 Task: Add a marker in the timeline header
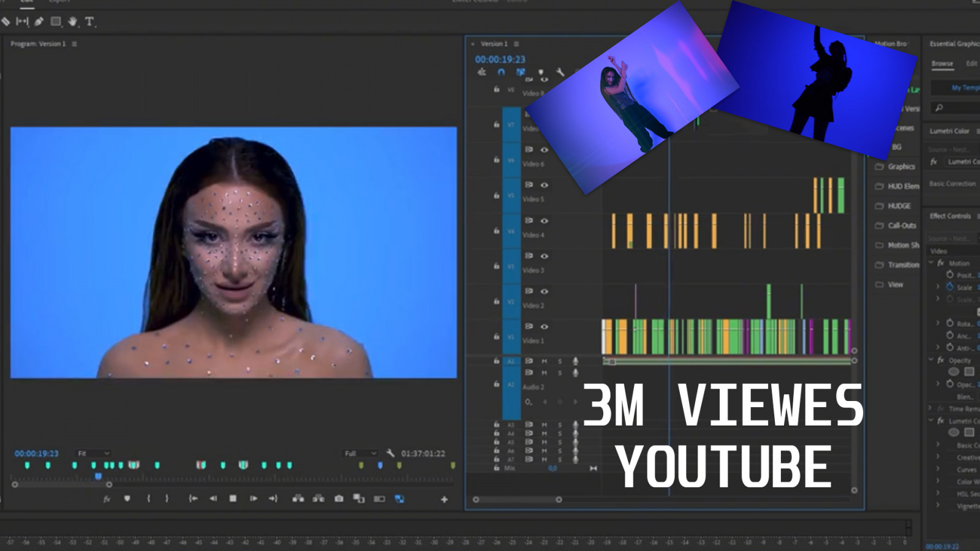[540, 72]
